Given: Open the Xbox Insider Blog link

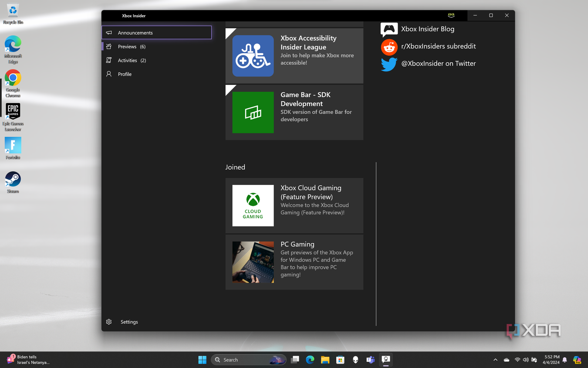Looking at the screenshot, I should (x=427, y=29).
